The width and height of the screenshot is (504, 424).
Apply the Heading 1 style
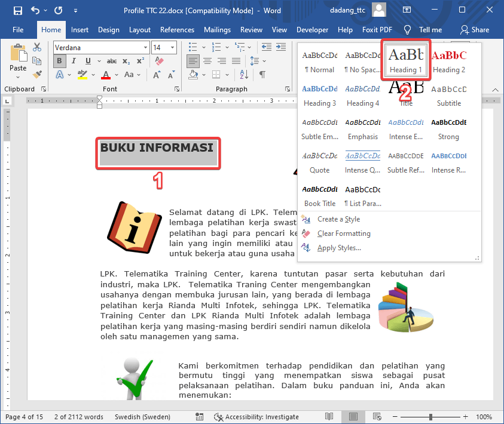coord(405,60)
